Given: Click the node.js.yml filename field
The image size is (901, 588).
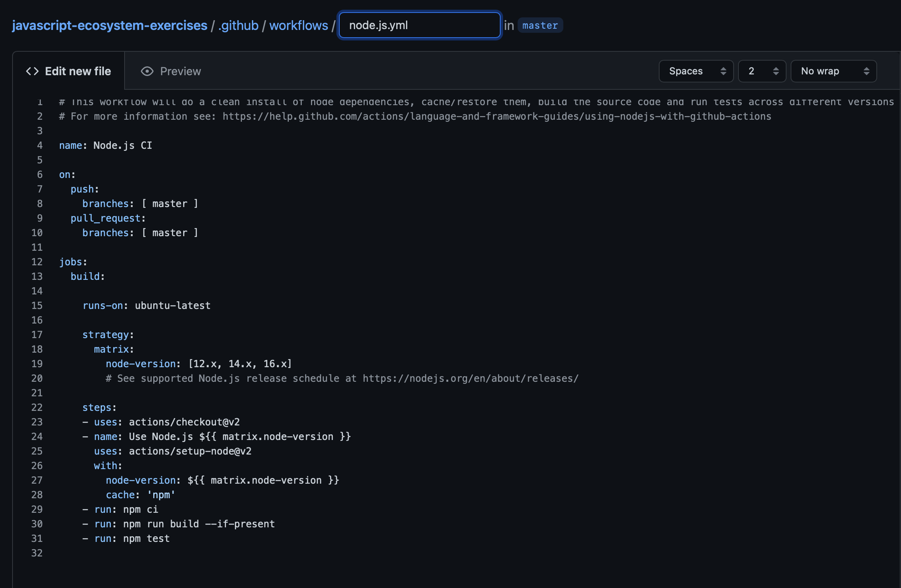Looking at the screenshot, I should (420, 25).
